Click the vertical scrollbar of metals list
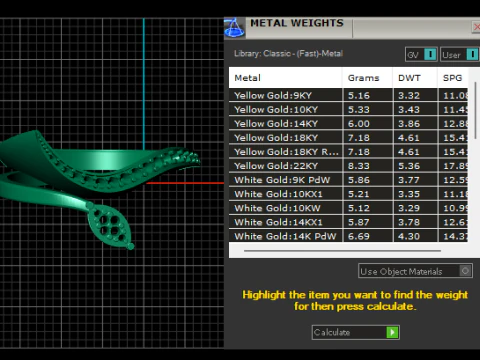Viewport: 480px width, 360px height. point(476,110)
